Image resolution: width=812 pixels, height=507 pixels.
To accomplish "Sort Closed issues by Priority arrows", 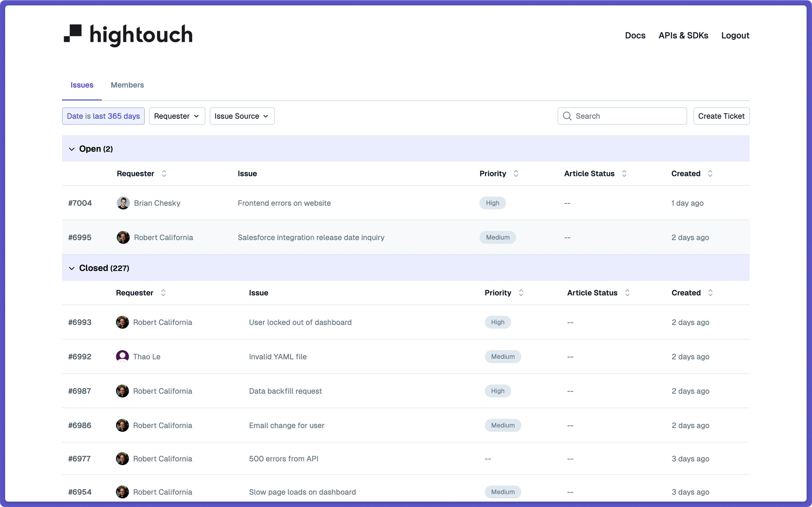I will [x=521, y=293].
